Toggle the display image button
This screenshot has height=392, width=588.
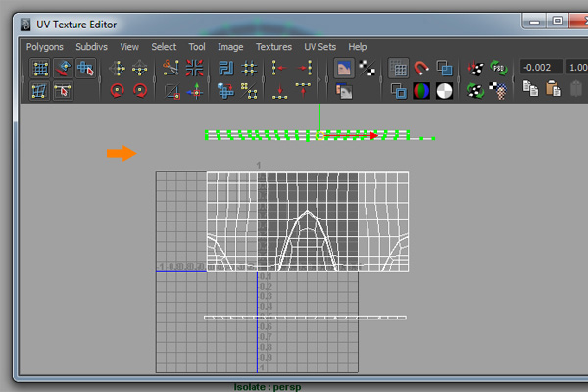[x=344, y=69]
